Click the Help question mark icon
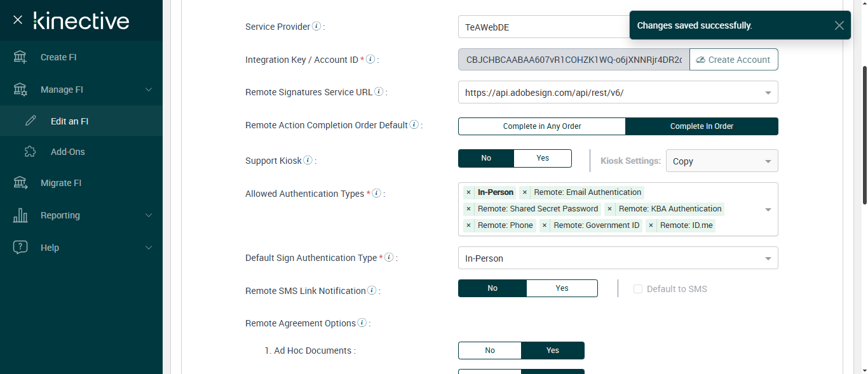Viewport: 868px width, 374px height. [20, 248]
